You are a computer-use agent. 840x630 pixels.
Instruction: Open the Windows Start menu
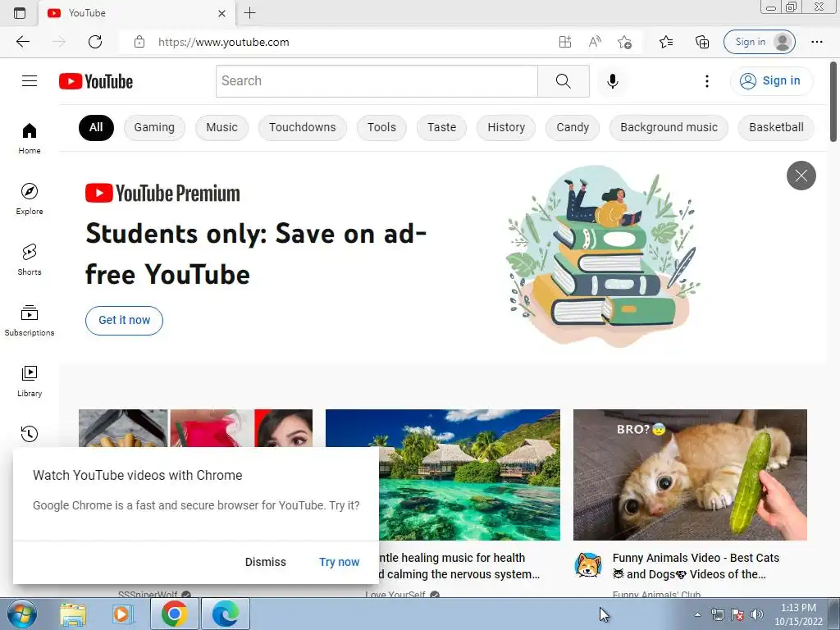(x=21, y=614)
